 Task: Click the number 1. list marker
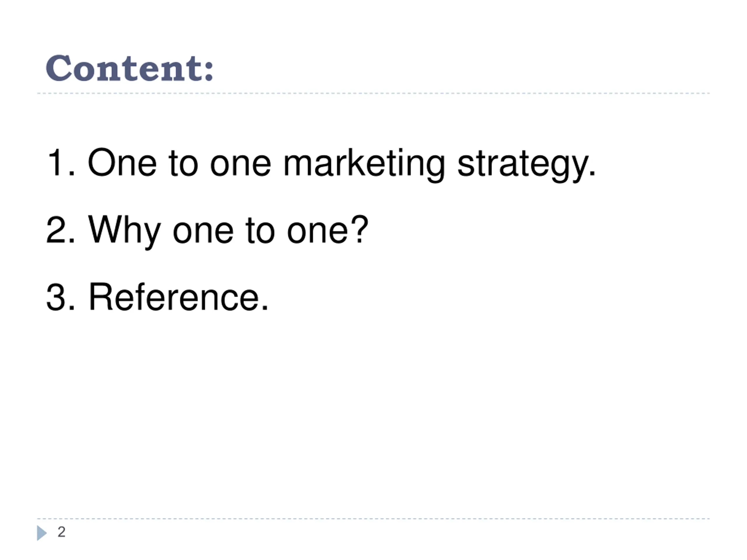click(61, 162)
